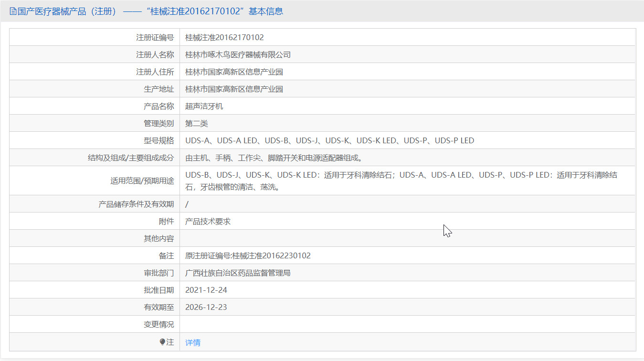Click the lightbulb icon beside 注
Viewport: 644px width, 361px height.
point(162,342)
